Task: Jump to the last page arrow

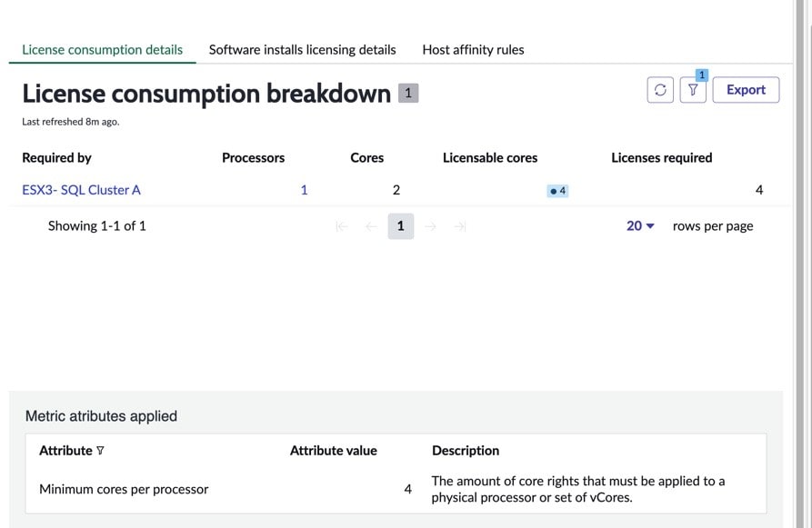Action: point(460,225)
